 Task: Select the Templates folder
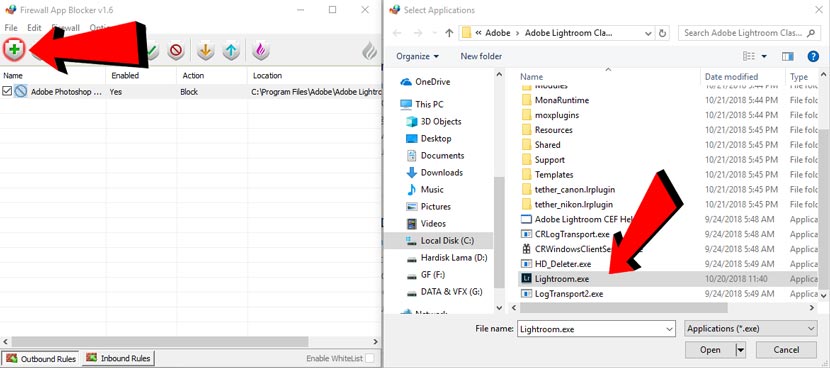pos(554,174)
